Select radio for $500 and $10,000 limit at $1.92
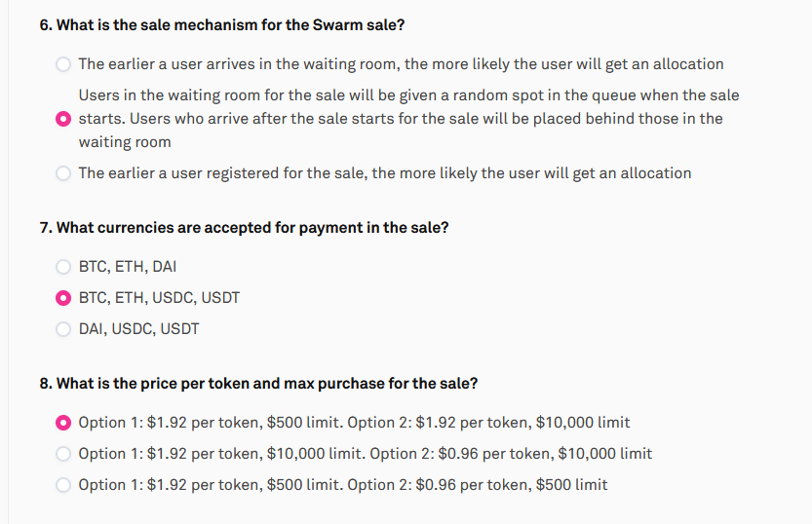812x524 pixels. pos(63,423)
